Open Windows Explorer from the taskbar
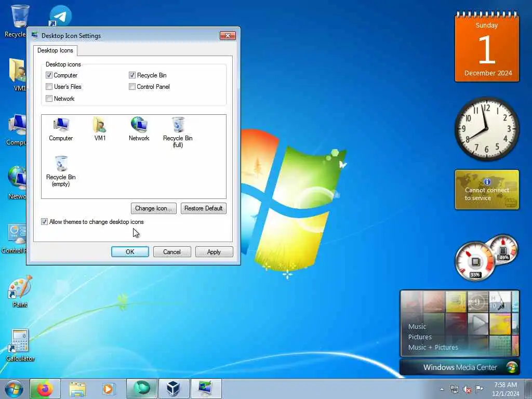 pos(77,389)
